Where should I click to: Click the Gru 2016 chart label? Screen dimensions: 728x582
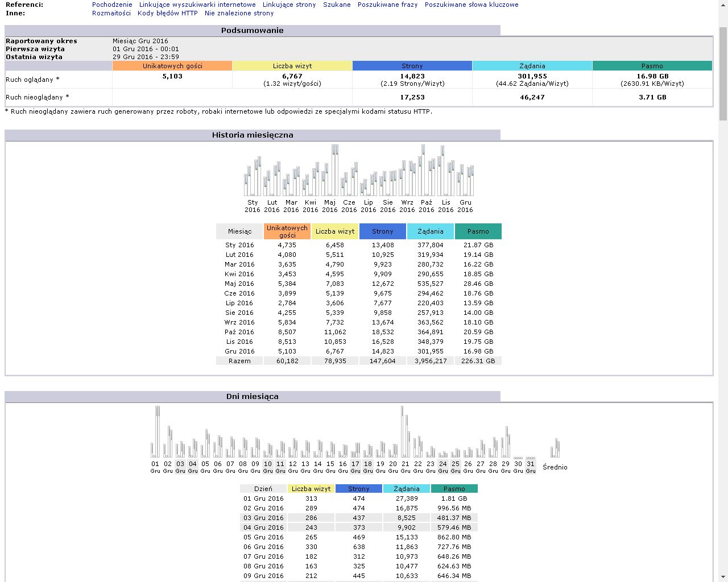(465, 206)
